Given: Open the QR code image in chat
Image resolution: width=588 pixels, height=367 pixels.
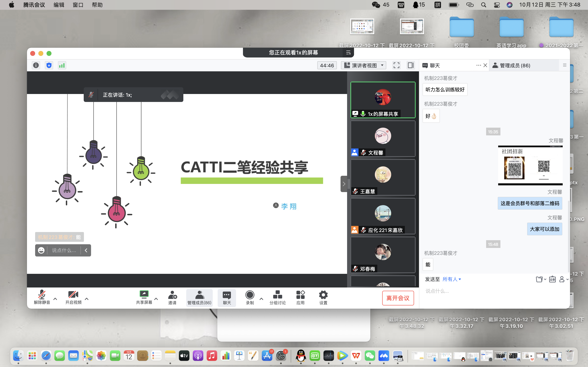Looking at the screenshot, I should point(530,166).
